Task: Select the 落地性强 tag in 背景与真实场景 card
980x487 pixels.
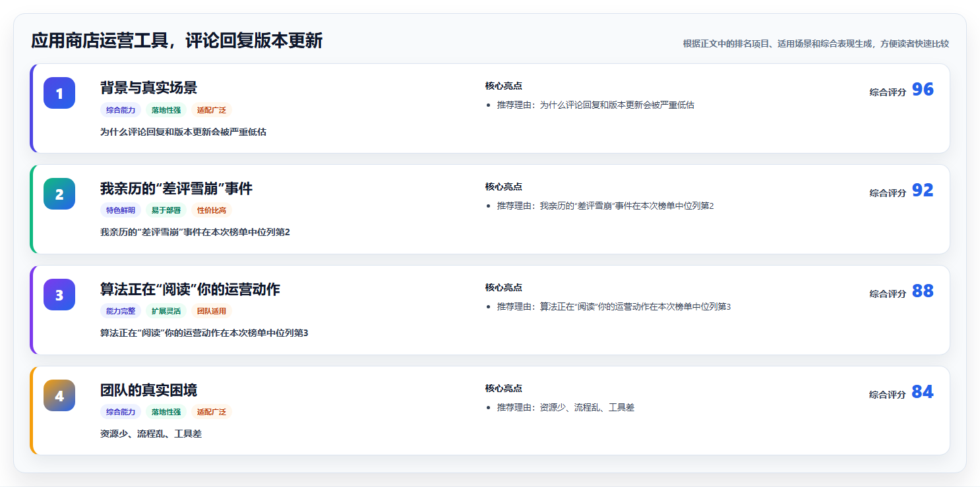Action: 166,110
